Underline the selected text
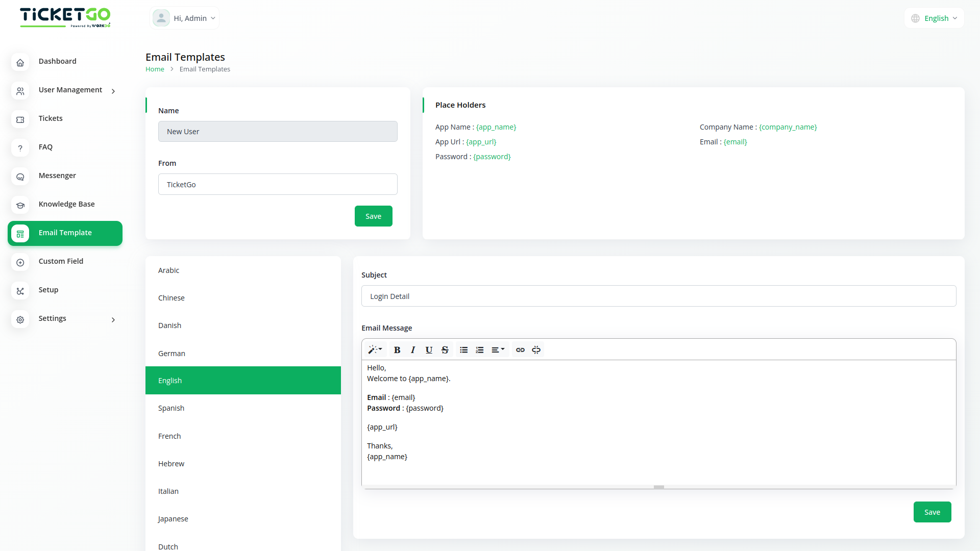The width and height of the screenshot is (980, 551). tap(429, 349)
